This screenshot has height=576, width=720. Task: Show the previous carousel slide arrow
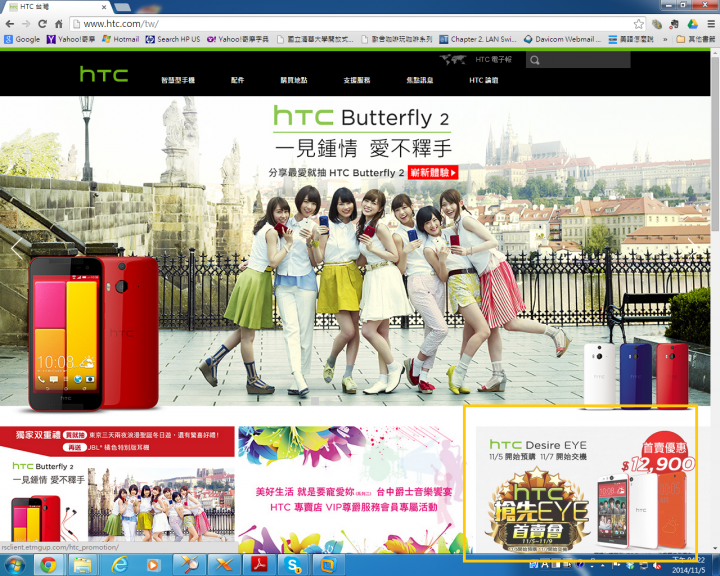point(17,249)
